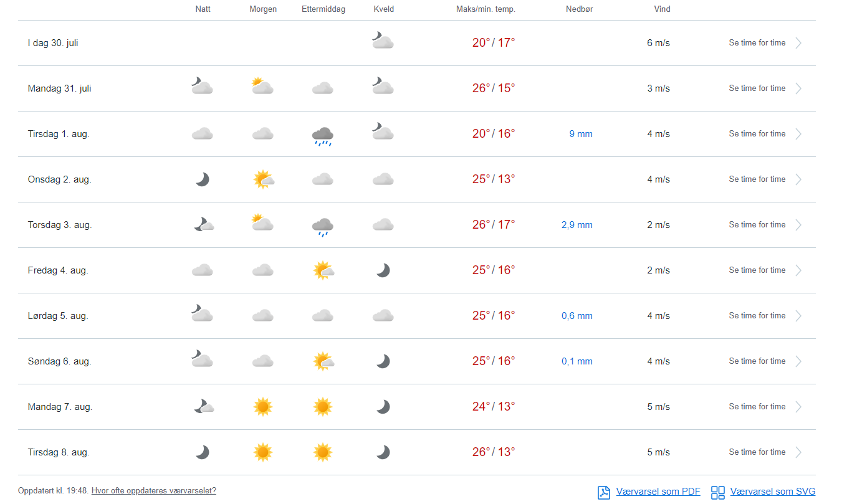This screenshot has height=504, width=852.
Task: Click the rain icon for Tirsdag 1. aug. afternoon
Action: coord(322,135)
